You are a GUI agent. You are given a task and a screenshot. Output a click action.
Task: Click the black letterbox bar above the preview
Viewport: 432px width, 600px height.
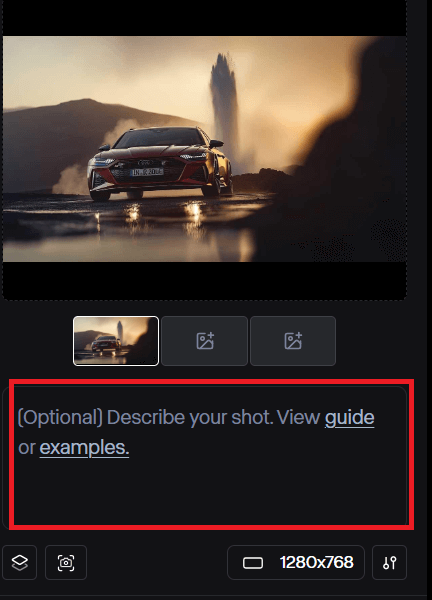point(205,18)
